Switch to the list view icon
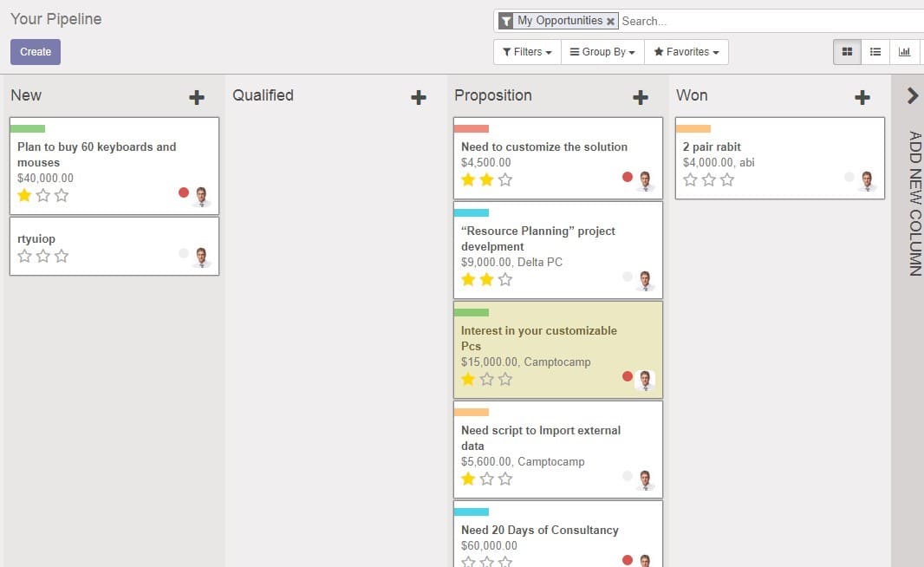Screen dimensions: 924x567 875,52
